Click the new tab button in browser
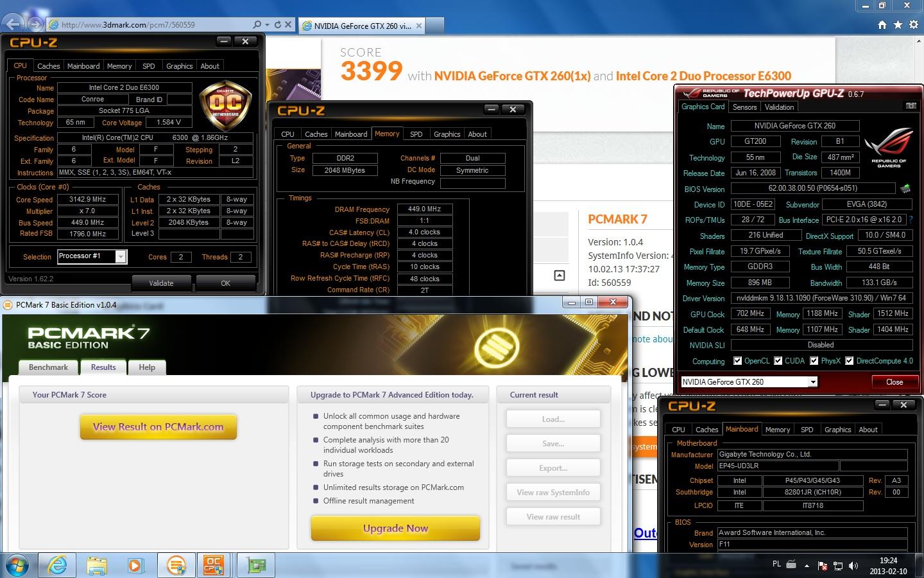Screen dimensions: 924x578 435,26
